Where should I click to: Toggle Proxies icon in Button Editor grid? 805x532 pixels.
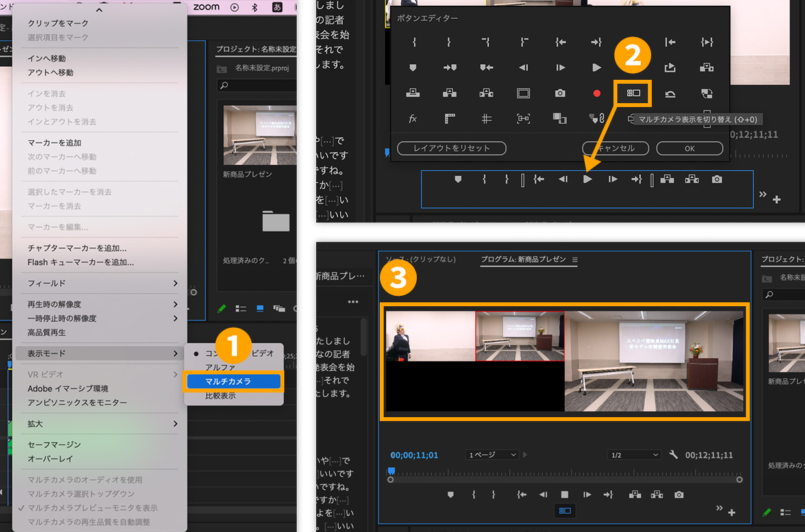pyautogui.click(x=707, y=93)
